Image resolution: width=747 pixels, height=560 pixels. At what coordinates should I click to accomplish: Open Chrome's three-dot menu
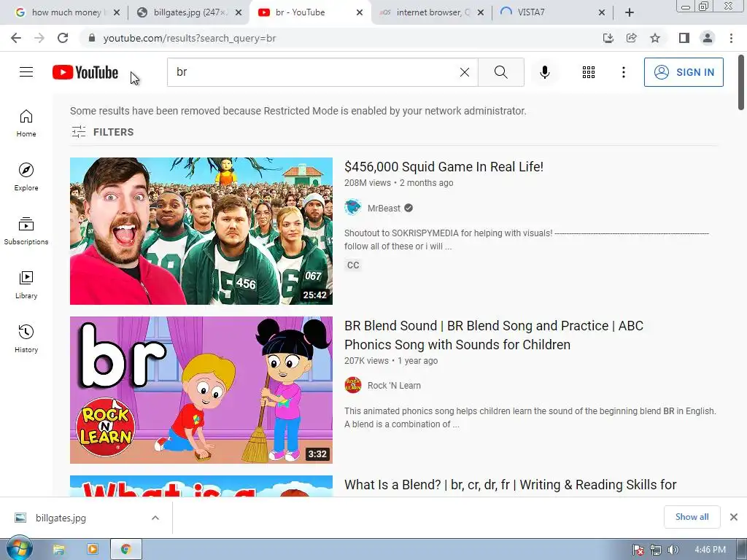[x=731, y=38]
